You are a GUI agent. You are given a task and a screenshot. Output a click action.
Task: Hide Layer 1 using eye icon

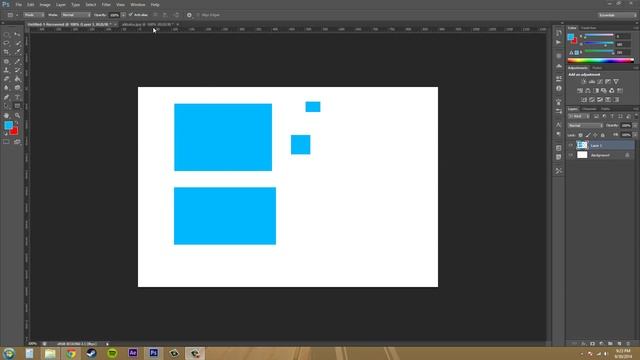(571, 145)
